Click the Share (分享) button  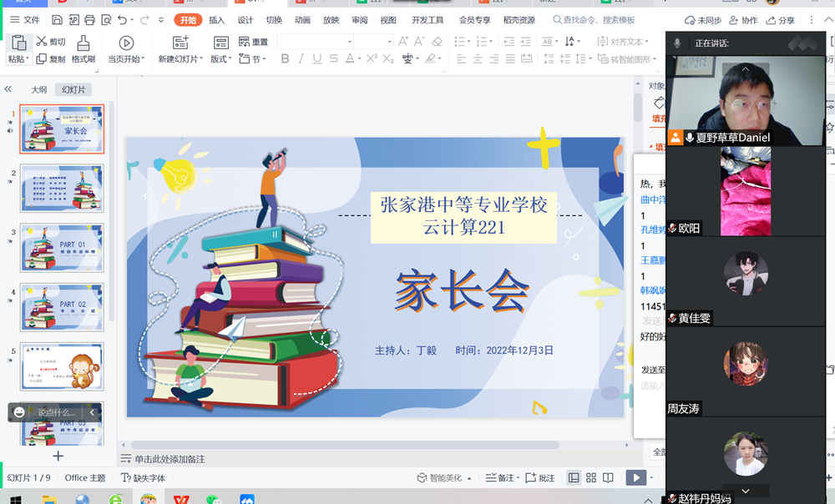point(781,20)
